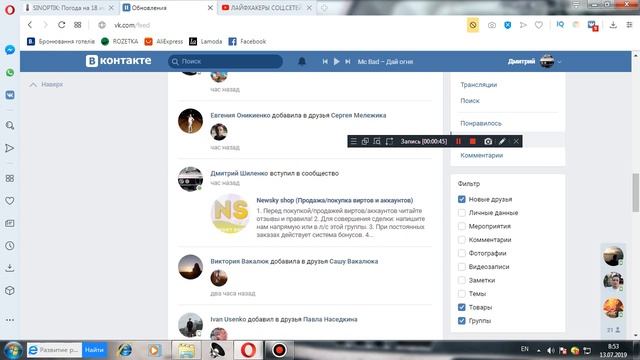640x360 pixels.
Task: Open Speed Dial grid icon in sidebar
Action: [10, 178]
